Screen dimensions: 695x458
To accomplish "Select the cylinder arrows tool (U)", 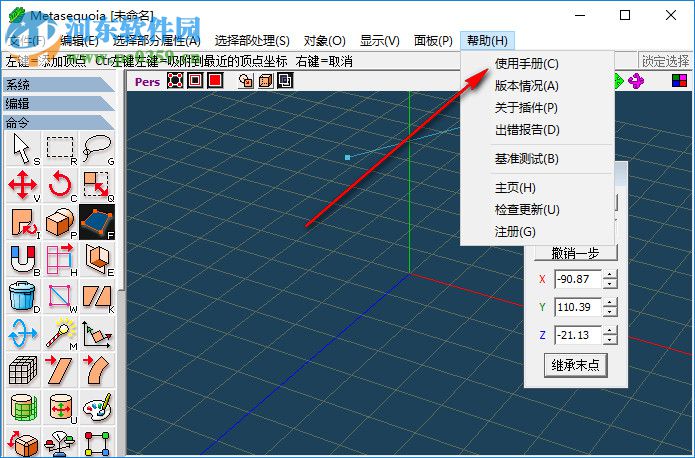I will coord(60,407).
